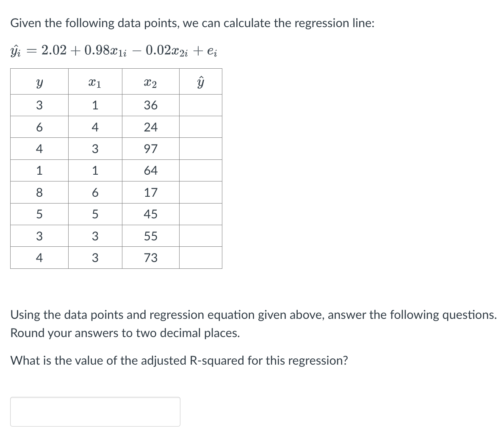Select the x2 column header
Screen dimensions: 504x438
(x=151, y=82)
